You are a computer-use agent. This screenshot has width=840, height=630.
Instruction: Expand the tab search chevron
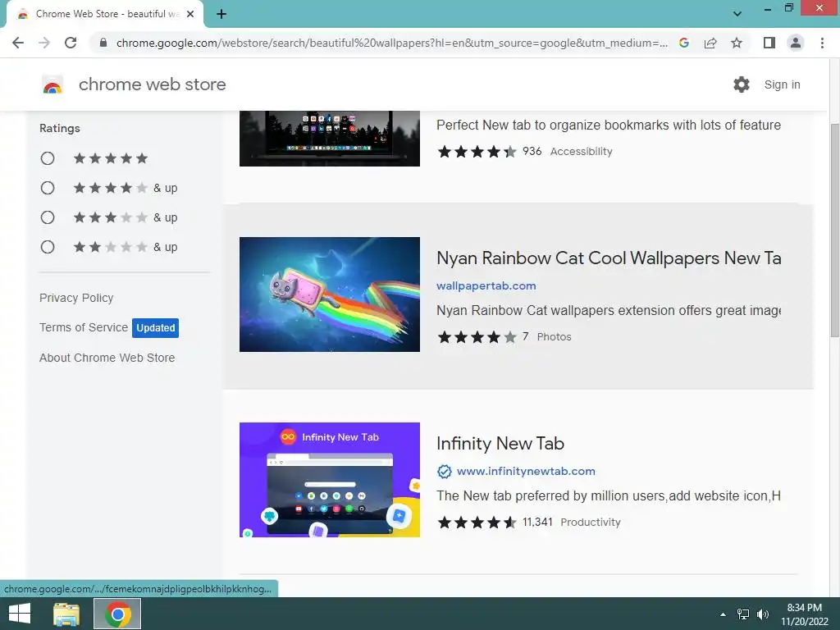pos(737,14)
